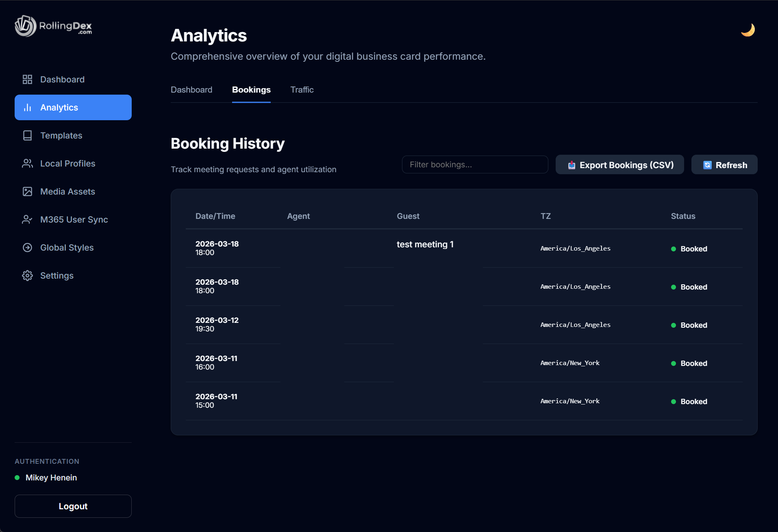Toggle dark mode with the moon icon
The width and height of the screenshot is (778, 532).
coord(748,29)
